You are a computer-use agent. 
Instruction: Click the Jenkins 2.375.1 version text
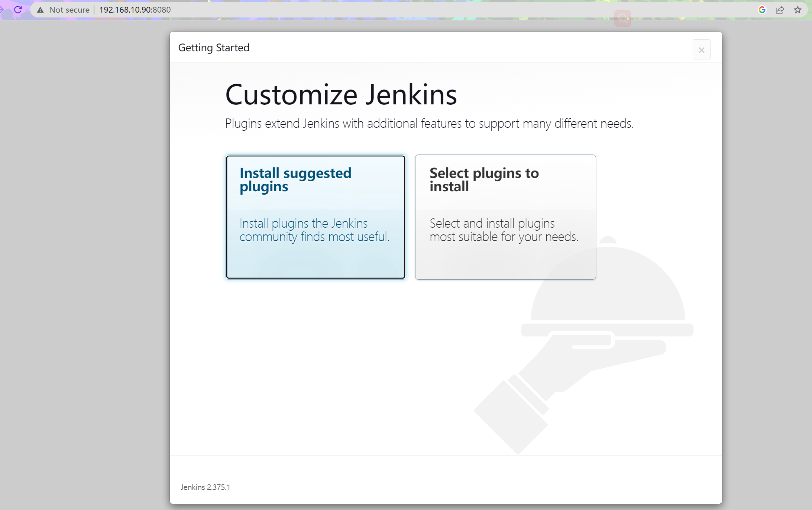[206, 487]
